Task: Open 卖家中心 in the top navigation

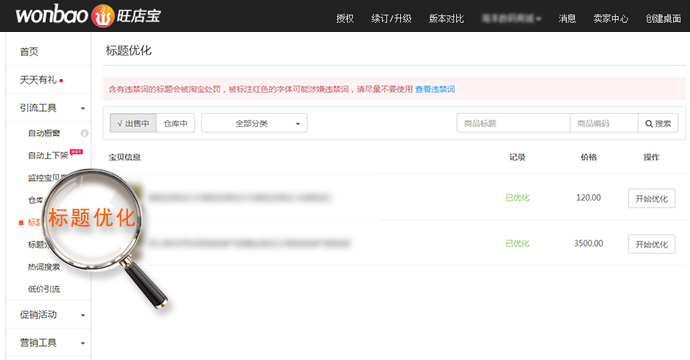Action: [x=610, y=18]
